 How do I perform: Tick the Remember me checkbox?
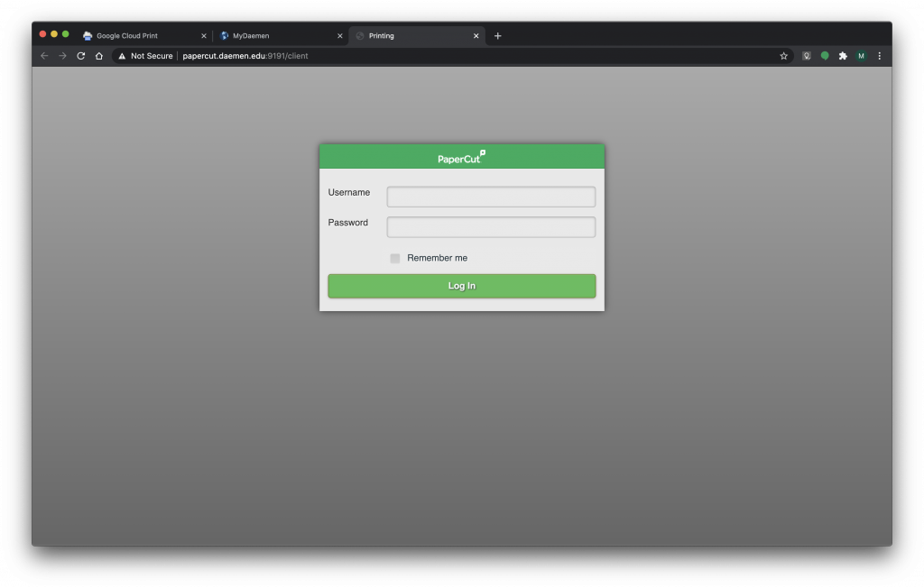tap(395, 258)
